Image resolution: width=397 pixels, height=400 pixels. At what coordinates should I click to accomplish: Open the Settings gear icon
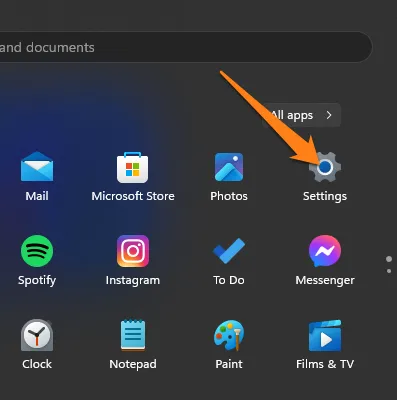tap(325, 167)
